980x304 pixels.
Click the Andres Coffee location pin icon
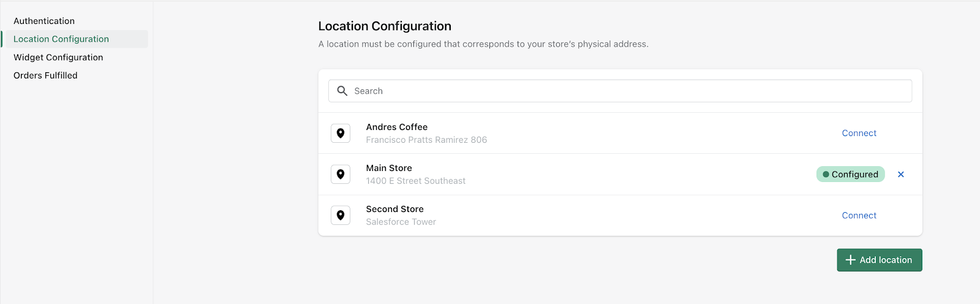tap(341, 133)
